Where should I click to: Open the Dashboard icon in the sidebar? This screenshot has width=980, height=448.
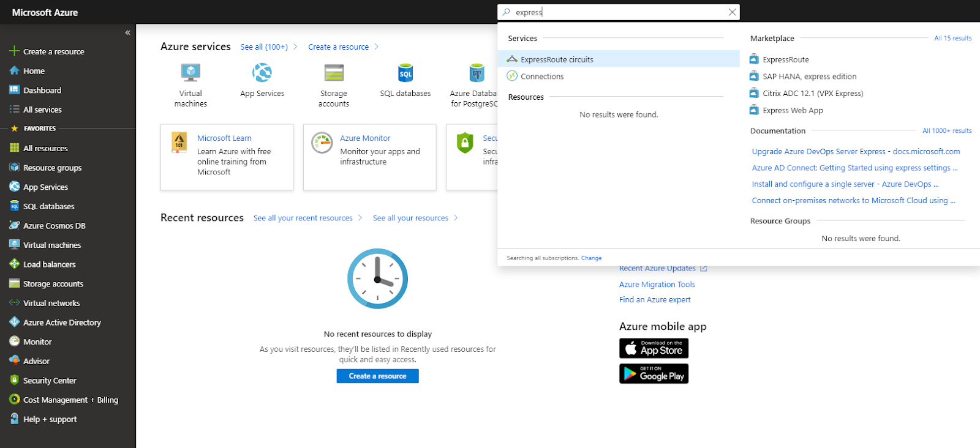click(x=15, y=90)
